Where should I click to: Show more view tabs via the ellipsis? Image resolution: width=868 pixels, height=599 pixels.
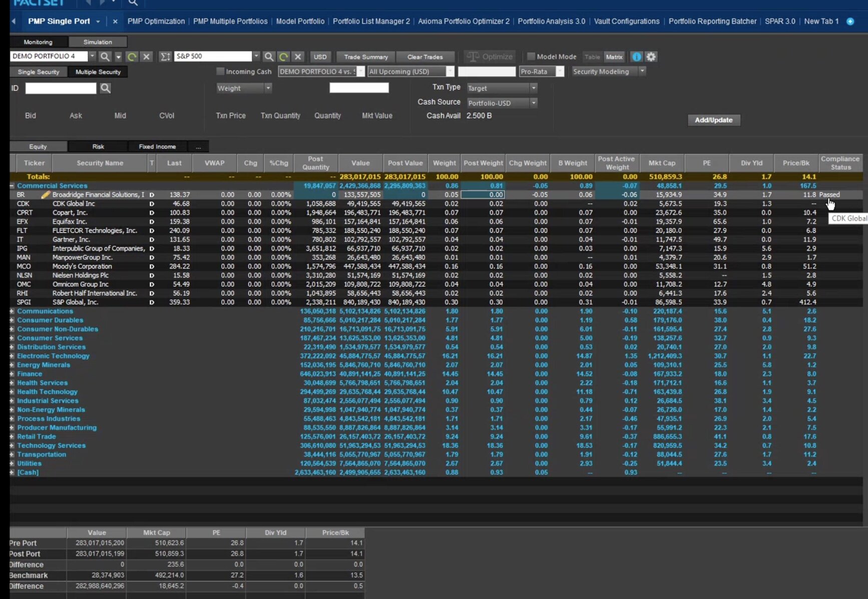click(198, 147)
